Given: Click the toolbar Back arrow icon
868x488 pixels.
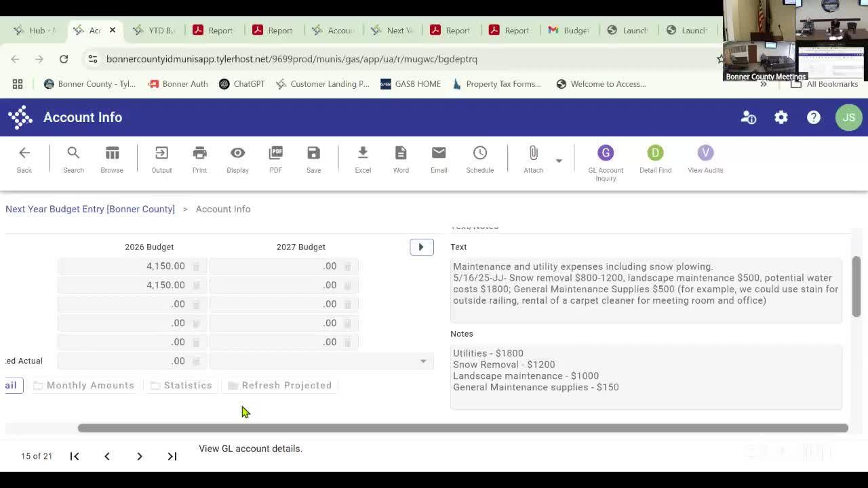Looking at the screenshot, I should point(24,153).
